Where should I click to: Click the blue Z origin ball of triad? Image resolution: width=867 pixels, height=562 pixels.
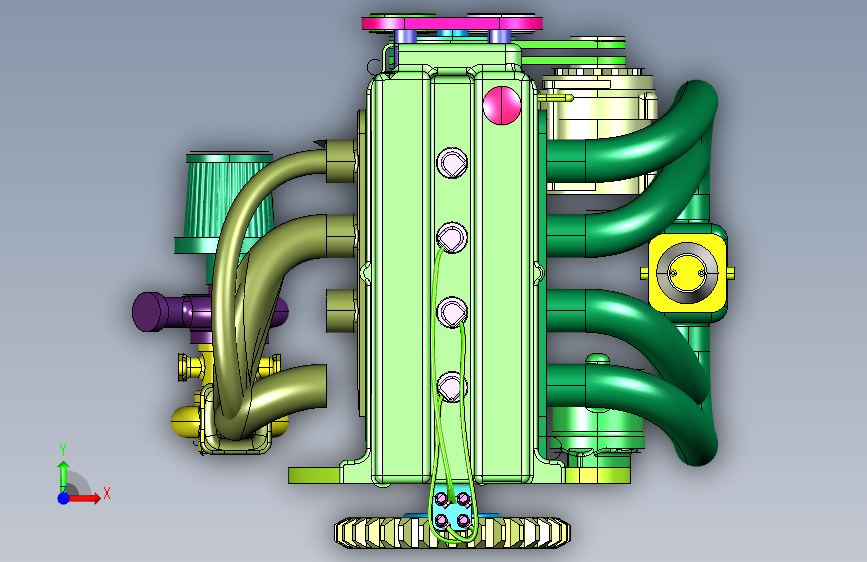tap(64, 498)
